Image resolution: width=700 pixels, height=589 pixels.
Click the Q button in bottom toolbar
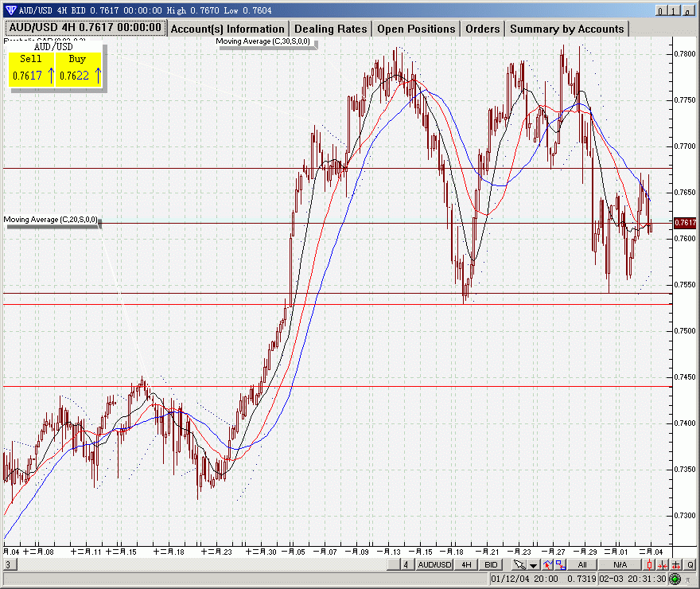click(x=690, y=565)
